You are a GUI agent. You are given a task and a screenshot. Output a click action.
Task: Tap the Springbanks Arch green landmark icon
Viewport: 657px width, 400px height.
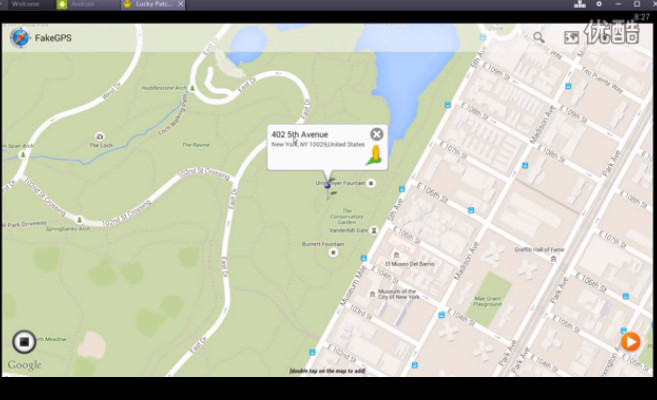79,219
